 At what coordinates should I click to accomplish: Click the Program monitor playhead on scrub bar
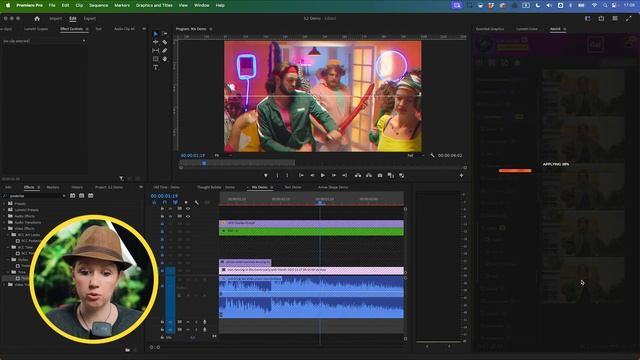(x=204, y=163)
